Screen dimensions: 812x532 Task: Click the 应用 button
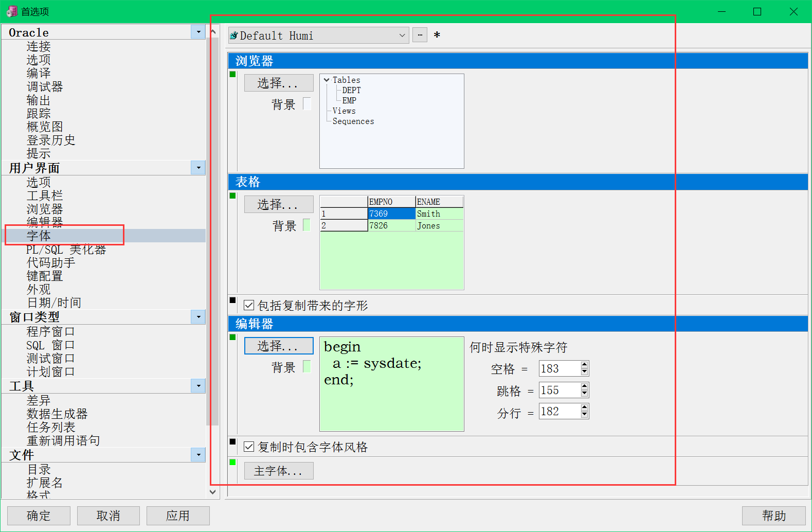tap(178, 516)
